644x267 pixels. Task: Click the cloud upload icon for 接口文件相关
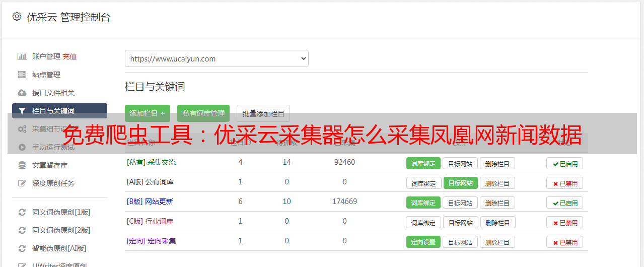(22, 93)
